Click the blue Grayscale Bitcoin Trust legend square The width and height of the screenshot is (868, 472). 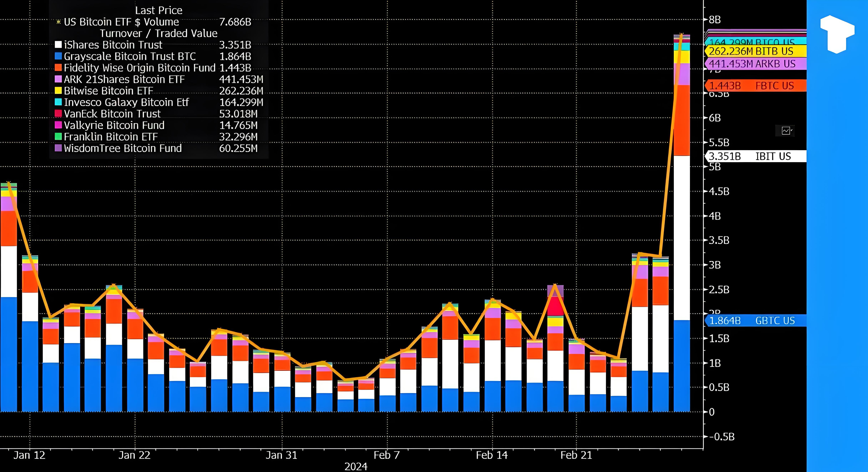(x=58, y=56)
